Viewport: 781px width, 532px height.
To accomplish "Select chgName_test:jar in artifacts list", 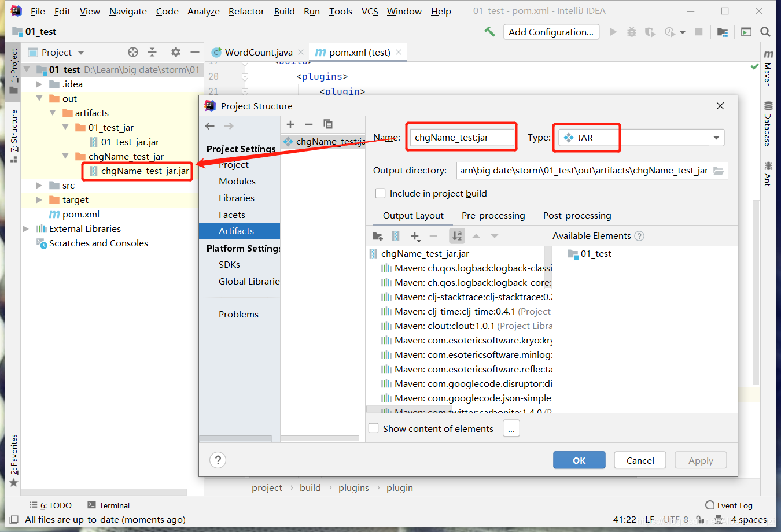I will [324, 141].
